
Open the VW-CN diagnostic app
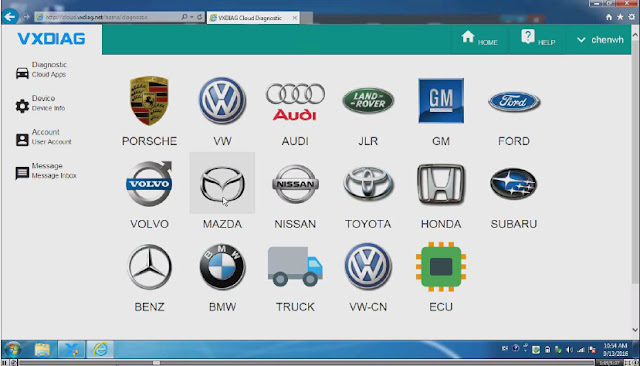[368, 267]
